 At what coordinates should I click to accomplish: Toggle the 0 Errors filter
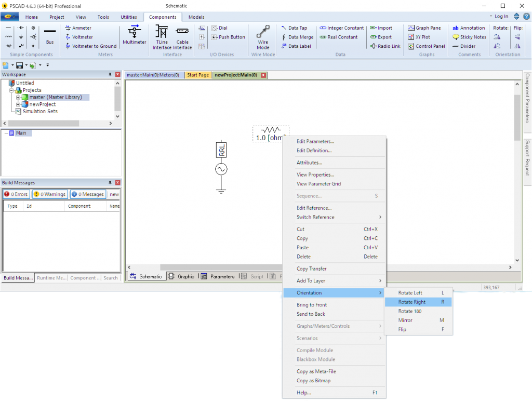pyautogui.click(x=16, y=194)
